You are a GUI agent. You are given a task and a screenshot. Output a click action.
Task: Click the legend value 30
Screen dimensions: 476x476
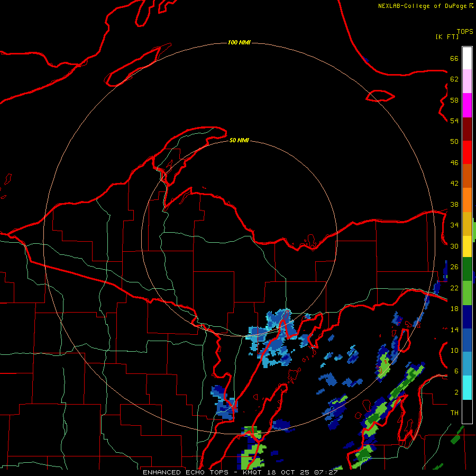[x=454, y=246]
